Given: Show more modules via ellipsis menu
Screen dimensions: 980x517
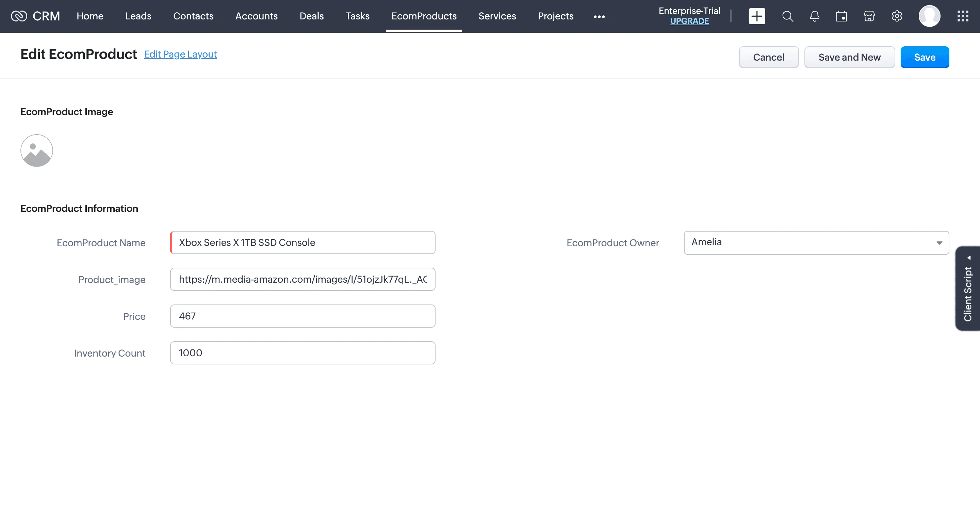Looking at the screenshot, I should (x=599, y=16).
